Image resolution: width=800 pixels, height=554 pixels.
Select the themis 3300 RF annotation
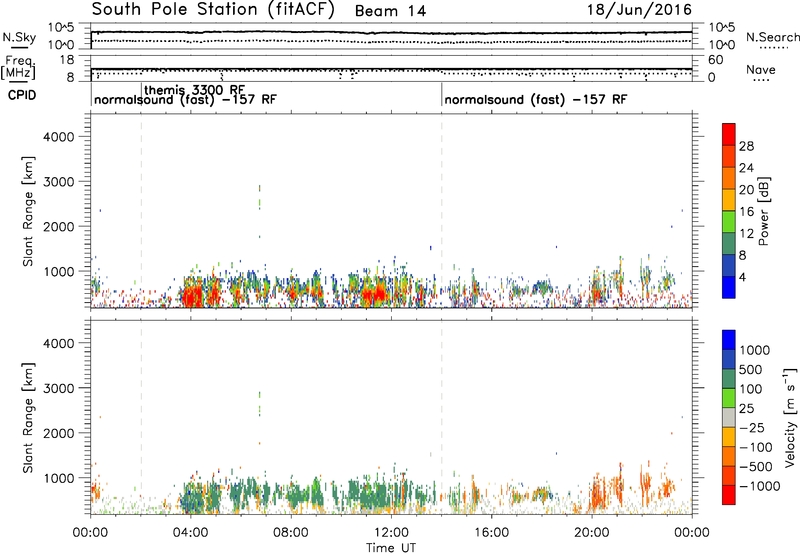pos(194,90)
